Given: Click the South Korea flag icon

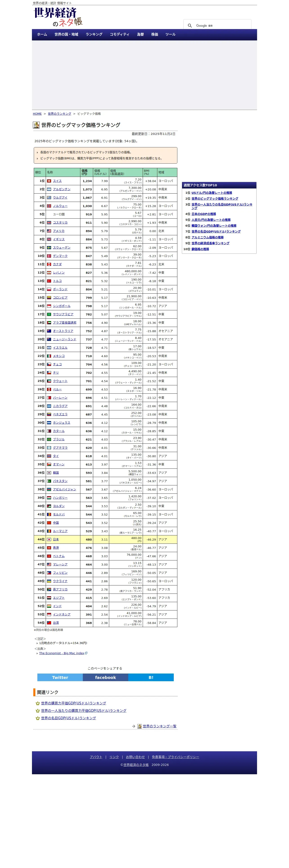Looking at the screenshot, I should click(49, 473).
